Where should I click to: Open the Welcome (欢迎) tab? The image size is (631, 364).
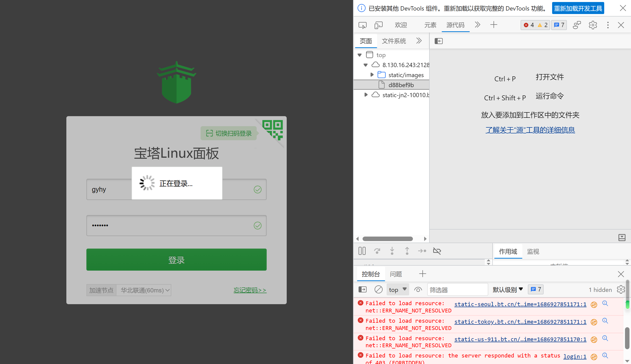click(x=401, y=25)
